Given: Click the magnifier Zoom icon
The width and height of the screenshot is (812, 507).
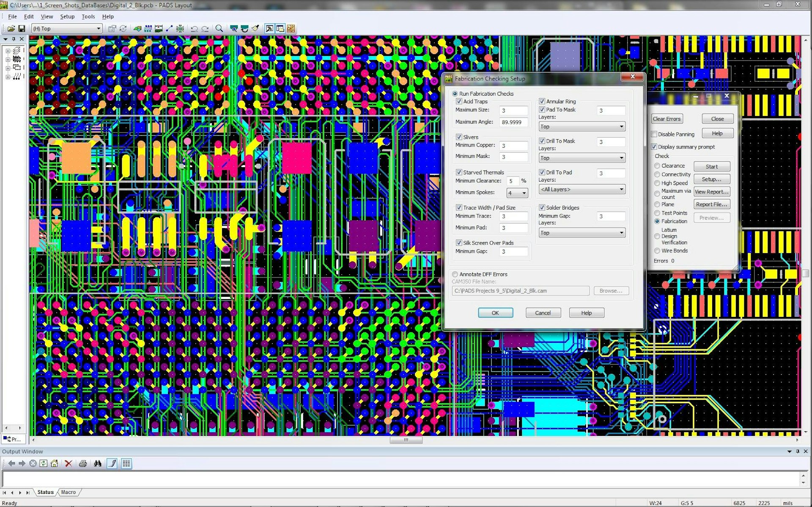Looking at the screenshot, I should (219, 29).
